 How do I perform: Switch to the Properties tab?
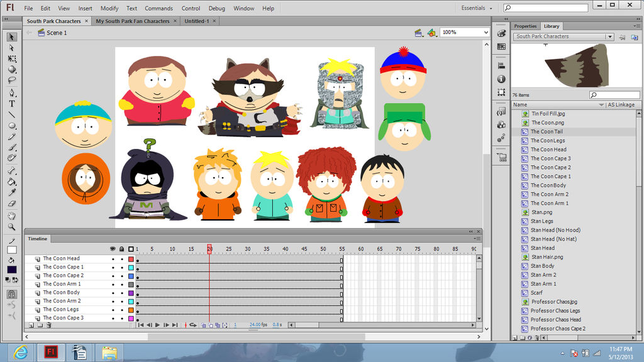point(525,26)
